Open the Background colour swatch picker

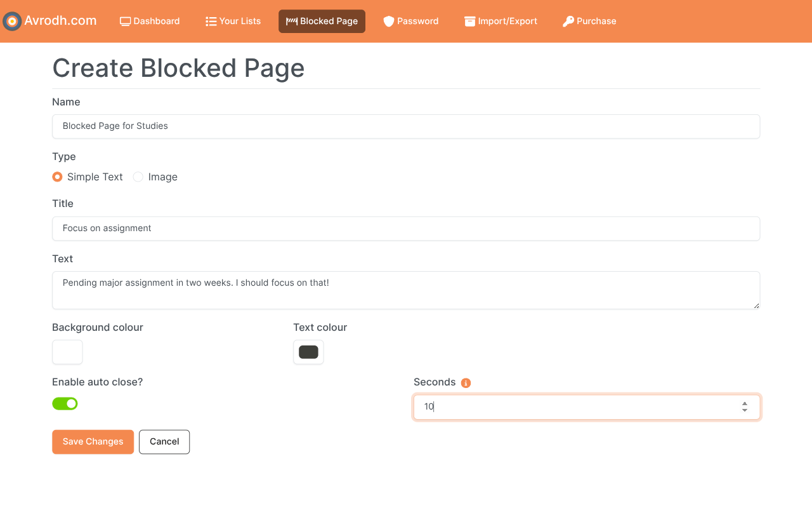click(x=67, y=352)
